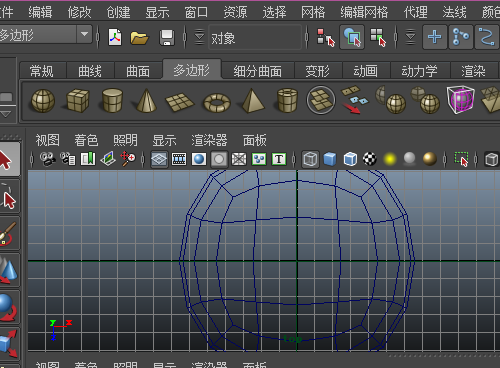Switch to the 动画 shelf tab
Screen dimensions: 500x368
point(366,71)
